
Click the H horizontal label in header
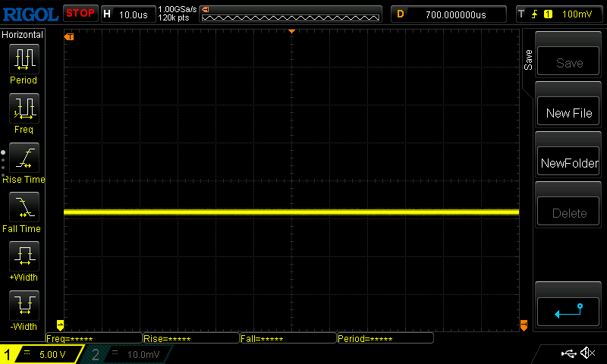tap(107, 14)
